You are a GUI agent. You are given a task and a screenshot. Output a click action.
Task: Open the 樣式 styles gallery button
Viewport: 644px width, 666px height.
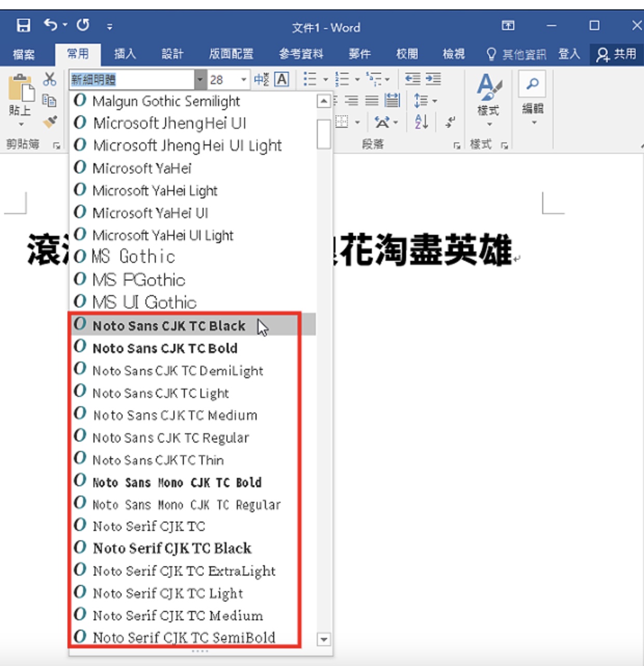point(488,100)
